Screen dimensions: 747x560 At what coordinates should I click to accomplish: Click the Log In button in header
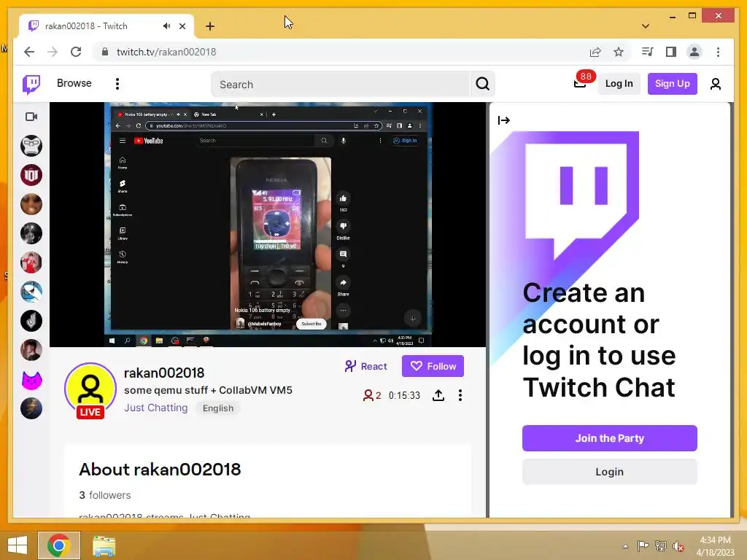click(619, 84)
